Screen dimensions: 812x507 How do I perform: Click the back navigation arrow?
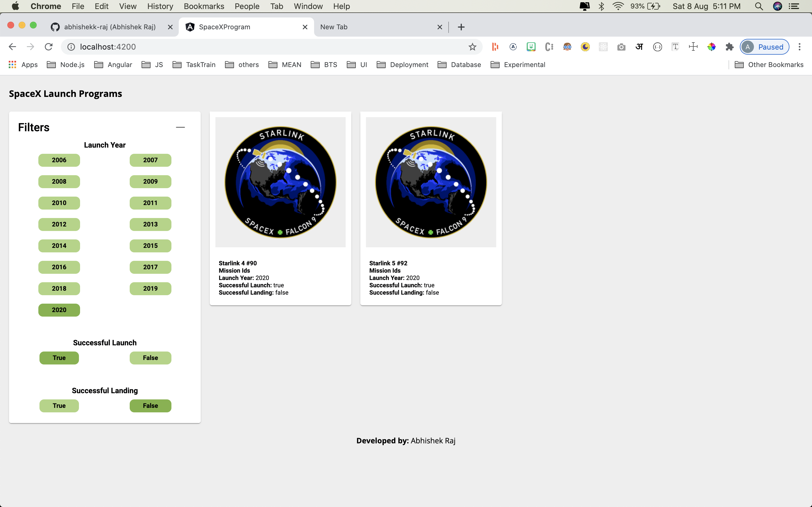coord(12,47)
